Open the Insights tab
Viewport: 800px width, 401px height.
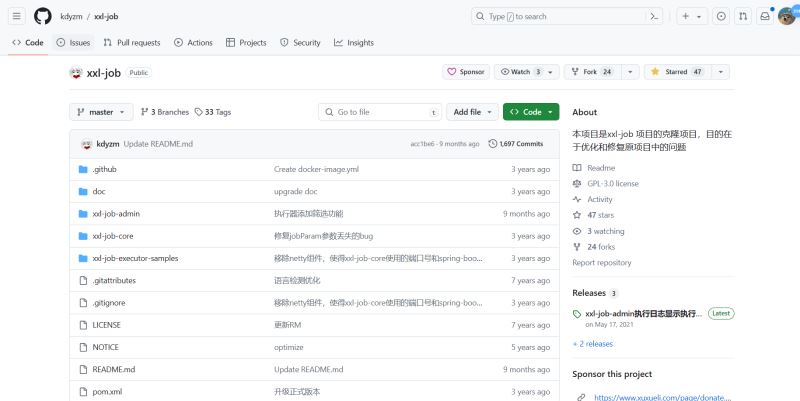tap(354, 43)
